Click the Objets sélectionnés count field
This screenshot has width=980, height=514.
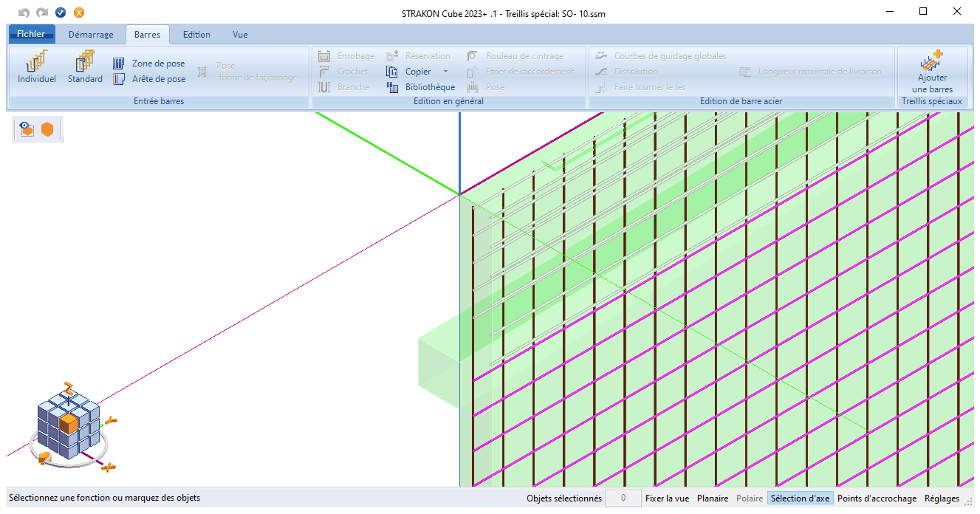pos(623,498)
